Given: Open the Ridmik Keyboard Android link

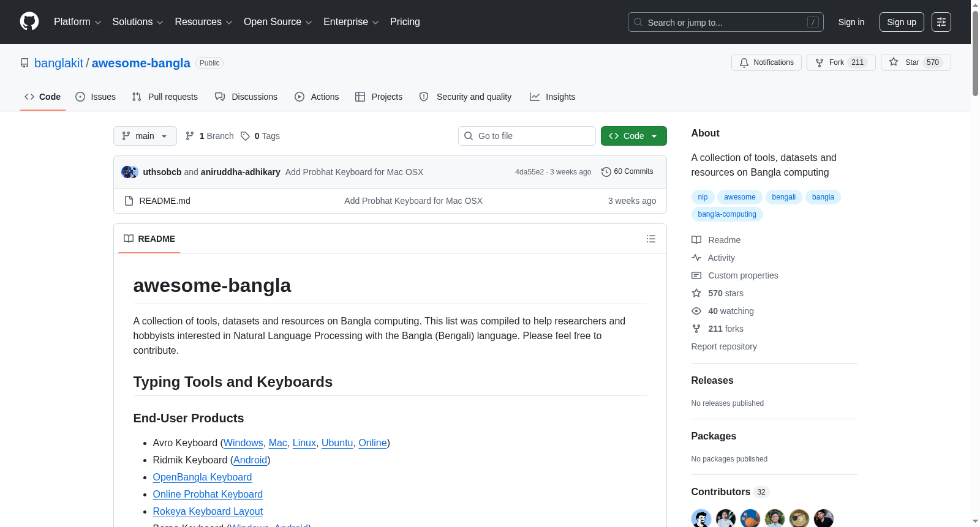Looking at the screenshot, I should click(x=250, y=460).
